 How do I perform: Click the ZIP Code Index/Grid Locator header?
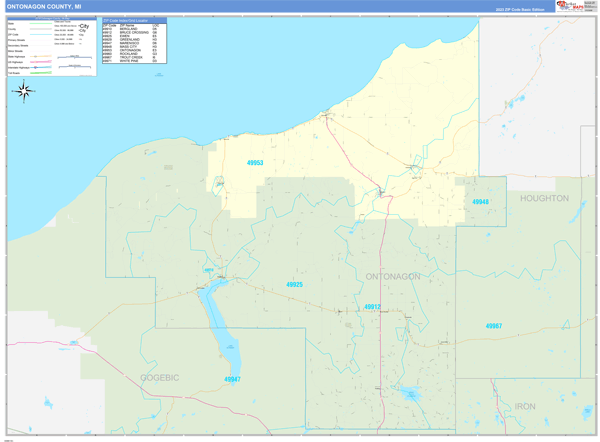coord(134,20)
